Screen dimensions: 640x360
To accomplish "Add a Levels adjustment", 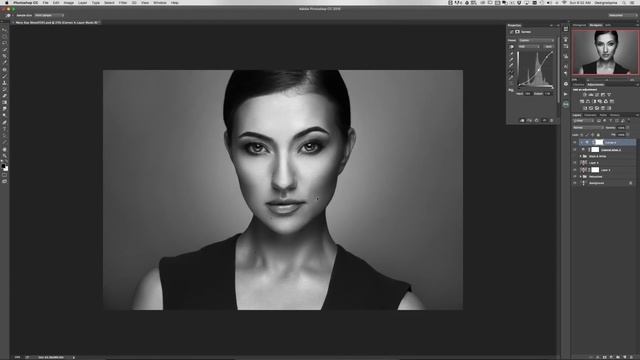I will click(x=591, y=94).
